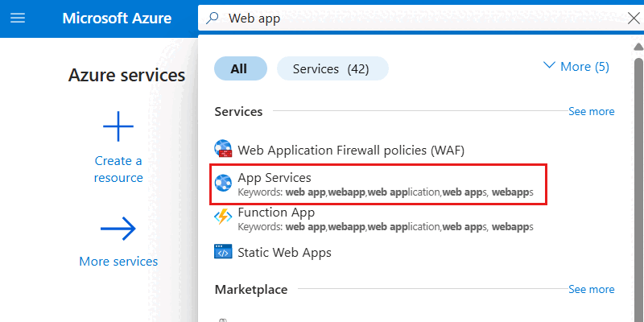Expand the More (5) filter dropdown
The height and width of the screenshot is (322, 644).
576,67
